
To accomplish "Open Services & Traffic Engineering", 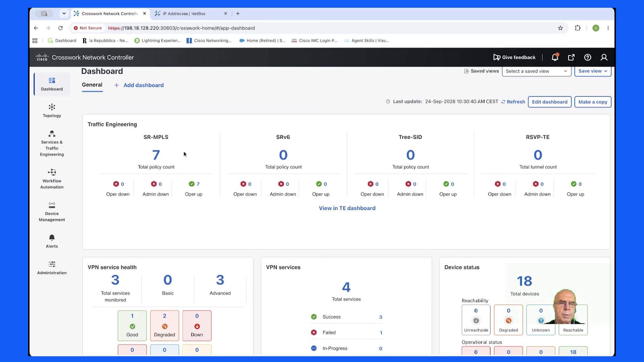I will [x=52, y=143].
